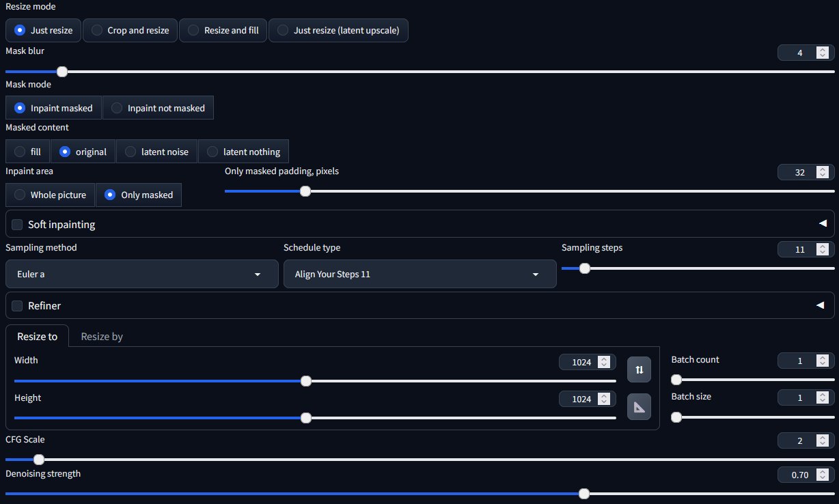Viewport: 839px width, 504px height.
Task: Choose Resize and fill mode
Action: 223,31
